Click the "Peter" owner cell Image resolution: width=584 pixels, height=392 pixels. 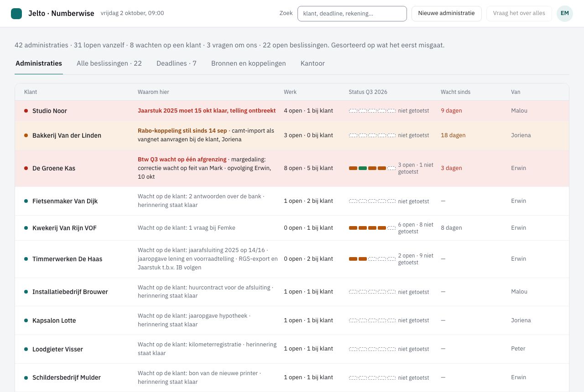coord(518,349)
